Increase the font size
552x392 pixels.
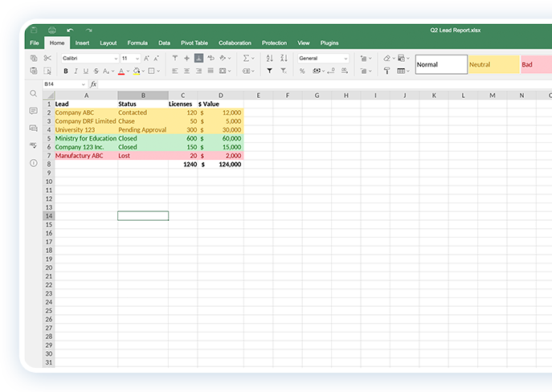(146, 58)
